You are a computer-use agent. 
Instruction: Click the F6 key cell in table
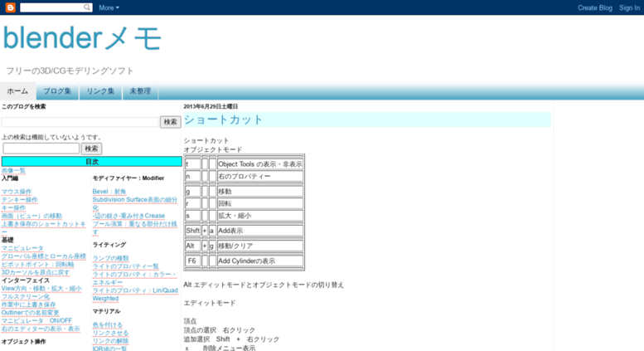coord(192,261)
